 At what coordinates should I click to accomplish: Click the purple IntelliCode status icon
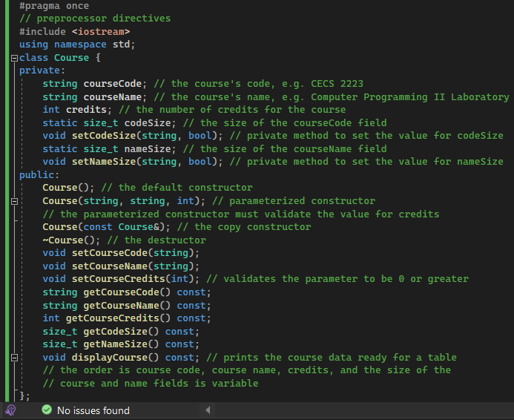(10, 410)
